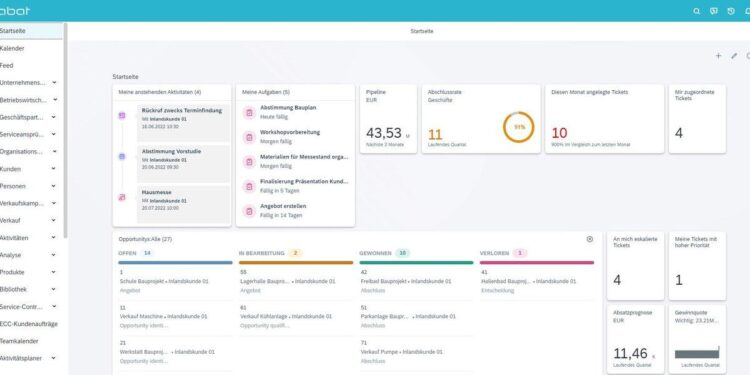This screenshot has width=750, height=375.
Task: Open the Service-Contr... sidebar entry
Action: coord(31,307)
